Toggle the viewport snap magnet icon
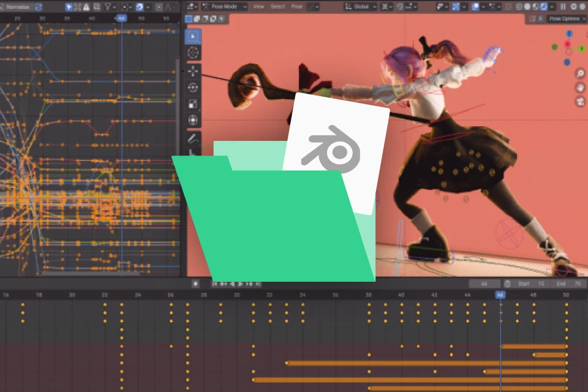Viewport: 588px width, 392px height. (400, 7)
